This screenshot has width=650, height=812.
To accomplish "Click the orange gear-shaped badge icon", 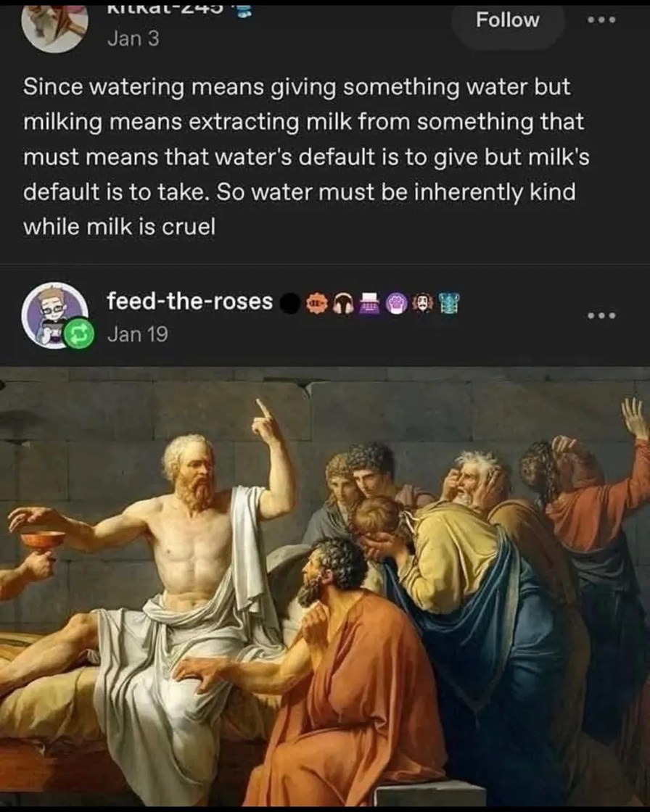I will pos(316,302).
